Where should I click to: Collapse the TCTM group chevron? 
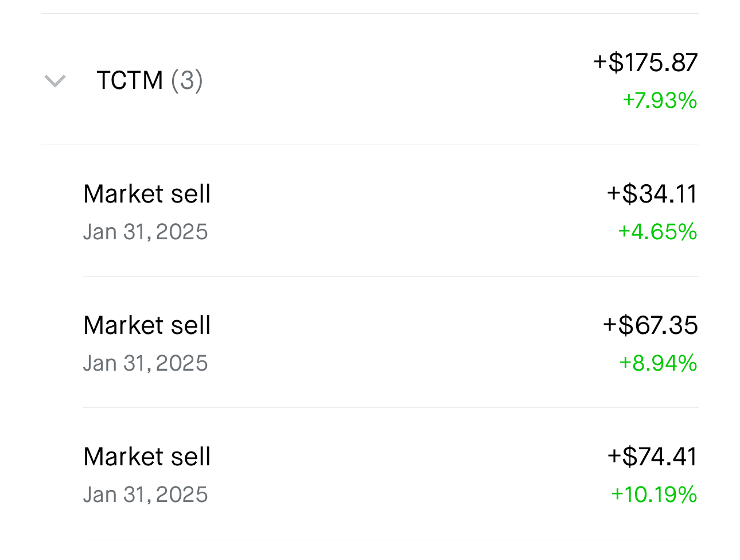click(55, 81)
